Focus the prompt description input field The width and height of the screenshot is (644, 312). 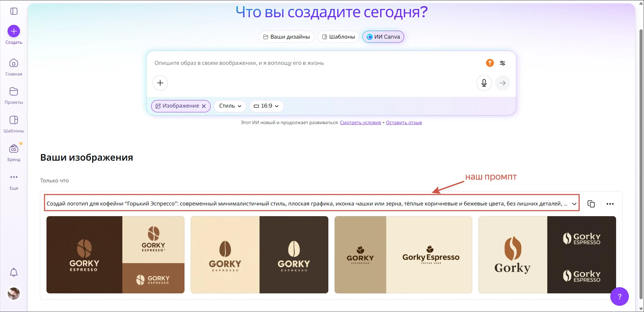(x=317, y=63)
